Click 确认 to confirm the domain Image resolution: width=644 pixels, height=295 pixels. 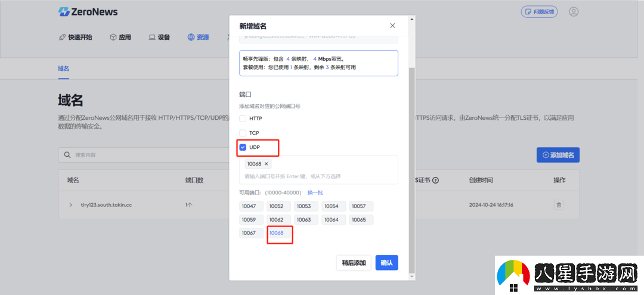(x=386, y=263)
